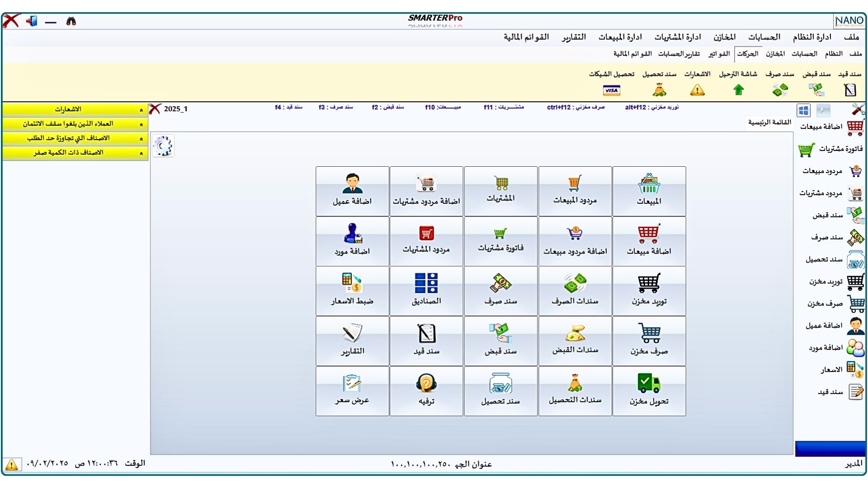This screenshot has height=488, width=868.
Task: Open the ادارة المبيعات menu
Action: [620, 37]
